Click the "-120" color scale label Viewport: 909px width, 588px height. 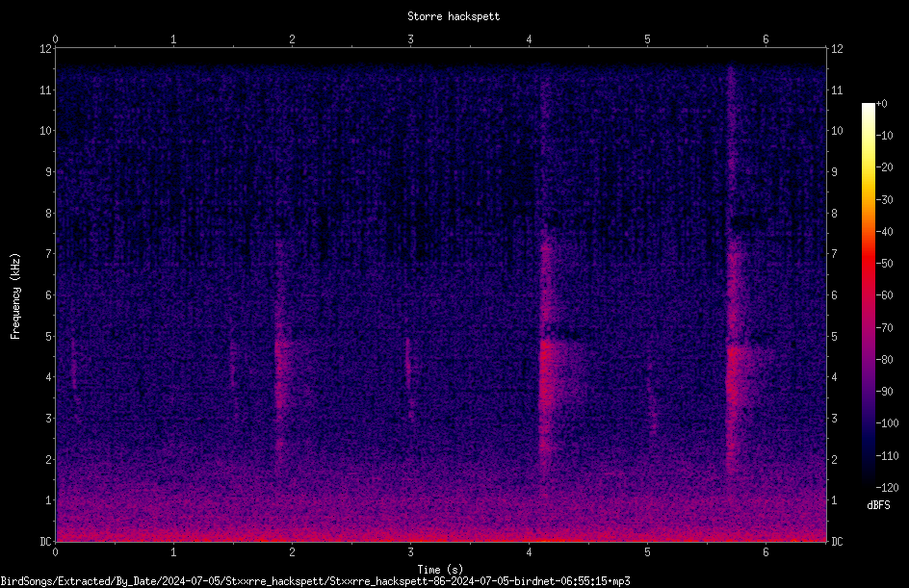coord(887,488)
